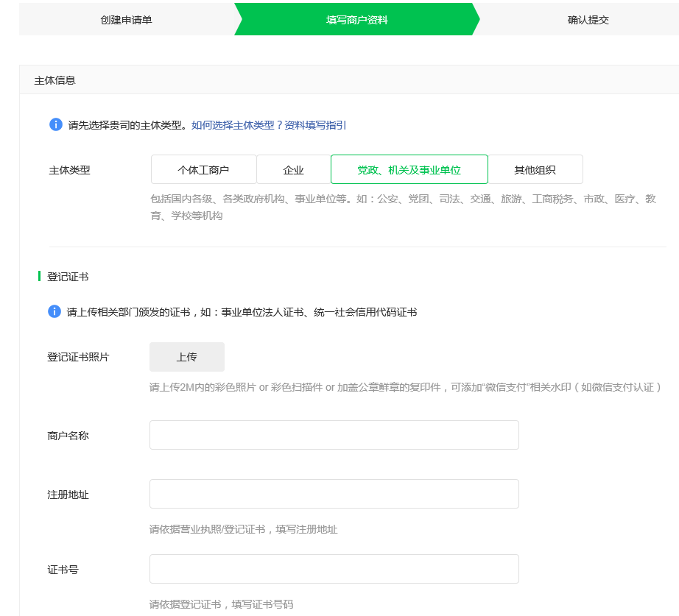679x616 pixels.
Task: Click into the 注册地址 input box
Action: [x=334, y=494]
